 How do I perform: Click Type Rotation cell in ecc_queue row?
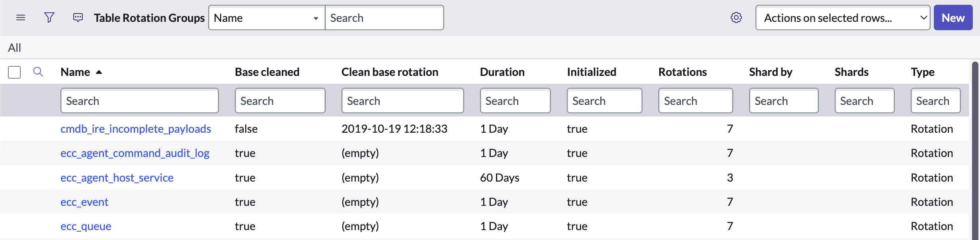click(932, 226)
